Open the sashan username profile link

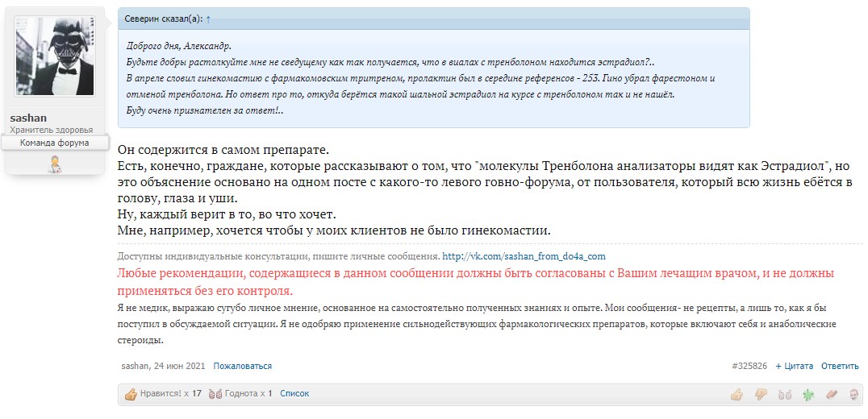28,118
